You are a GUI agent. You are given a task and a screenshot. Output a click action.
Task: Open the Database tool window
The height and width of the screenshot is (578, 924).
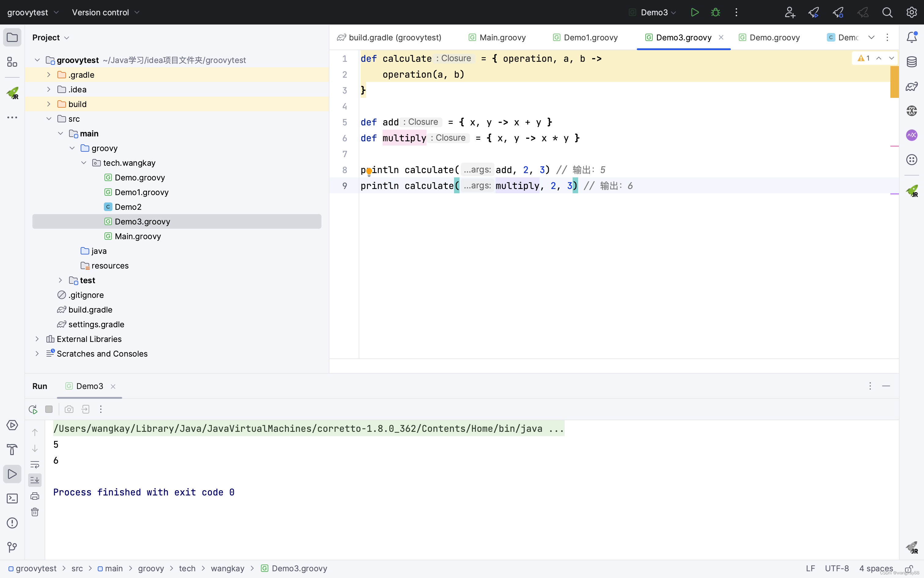912,61
